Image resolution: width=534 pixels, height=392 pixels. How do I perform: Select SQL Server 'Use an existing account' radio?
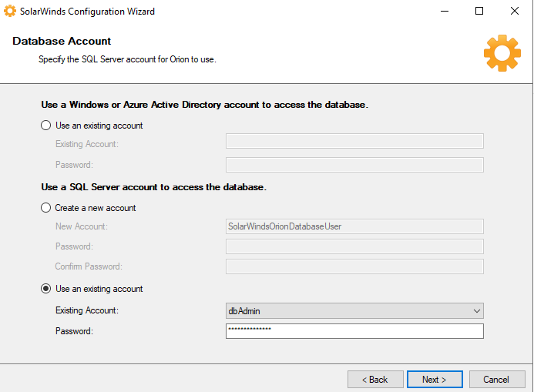tap(46, 289)
